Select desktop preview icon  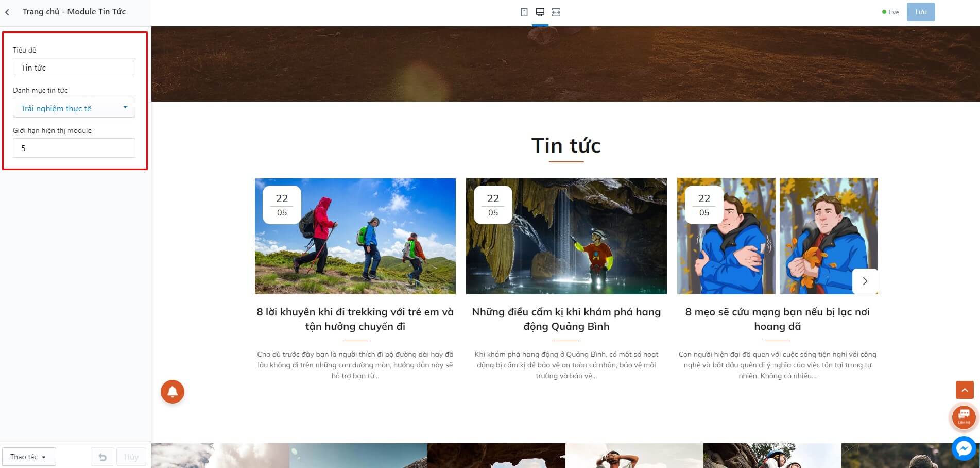coord(540,12)
